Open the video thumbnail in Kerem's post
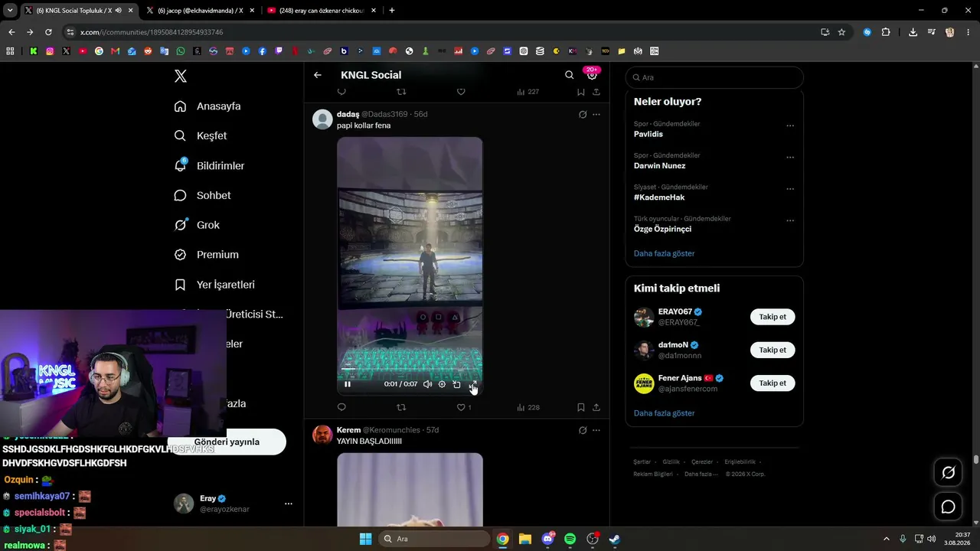 [x=410, y=490]
